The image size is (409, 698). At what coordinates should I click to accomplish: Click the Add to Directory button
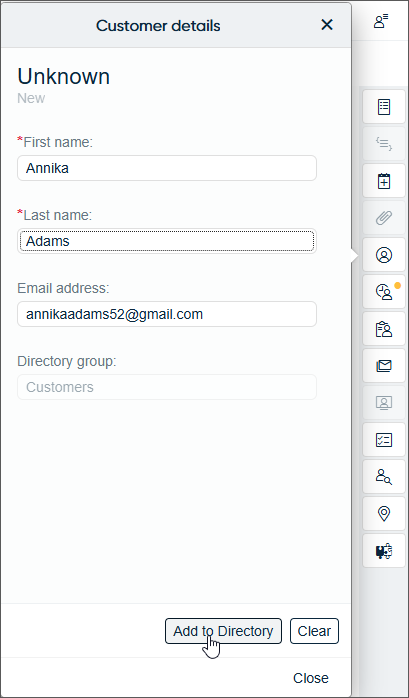pos(223,631)
